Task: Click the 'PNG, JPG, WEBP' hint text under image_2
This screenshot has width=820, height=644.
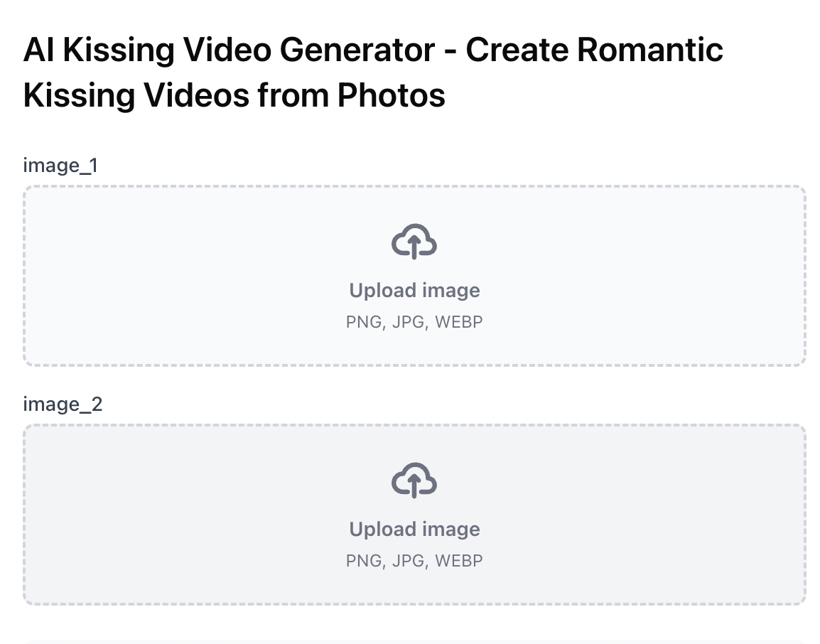Action: [414, 560]
